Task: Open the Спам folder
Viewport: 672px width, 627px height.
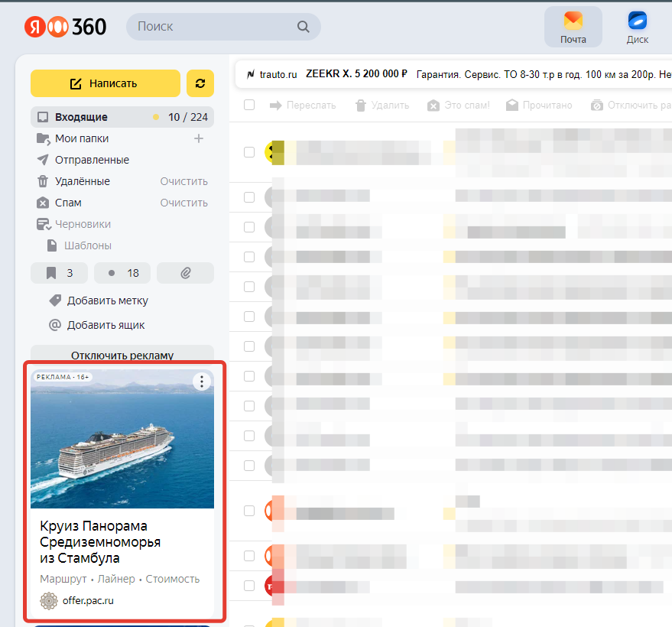Action: [x=68, y=203]
